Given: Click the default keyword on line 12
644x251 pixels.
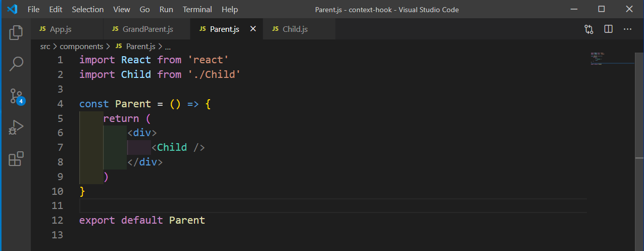Looking at the screenshot, I should (142, 220).
